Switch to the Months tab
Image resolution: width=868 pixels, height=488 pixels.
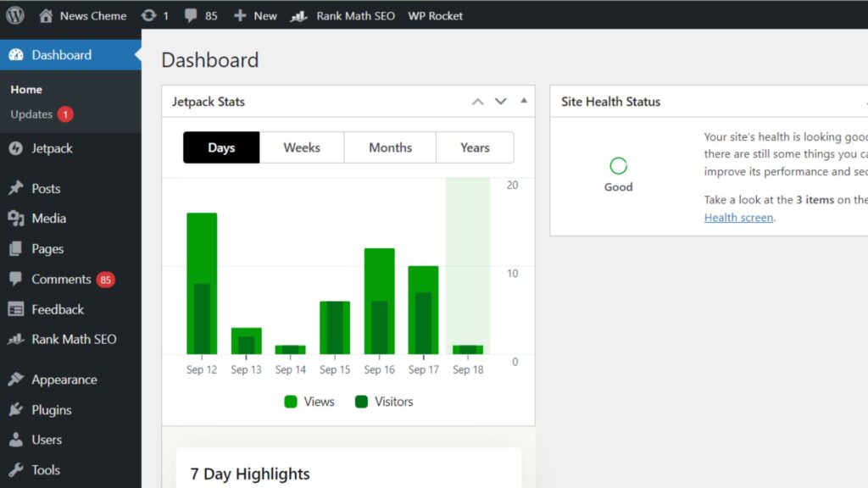(390, 147)
